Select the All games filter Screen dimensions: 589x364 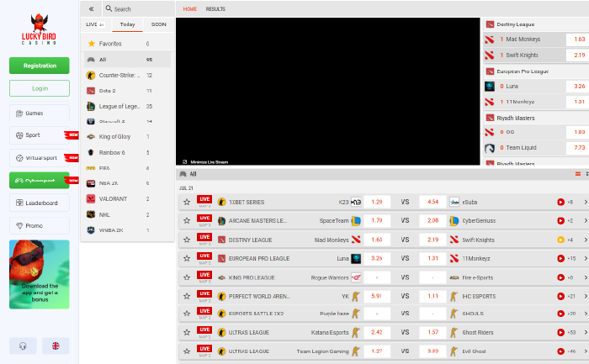[127, 60]
